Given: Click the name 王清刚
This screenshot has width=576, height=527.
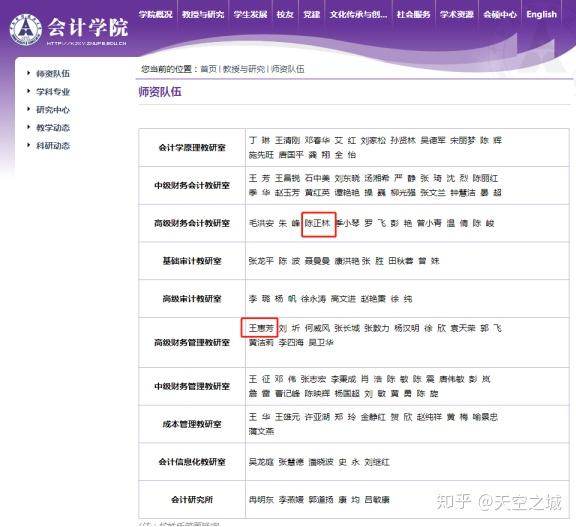Looking at the screenshot, I should [x=287, y=140].
